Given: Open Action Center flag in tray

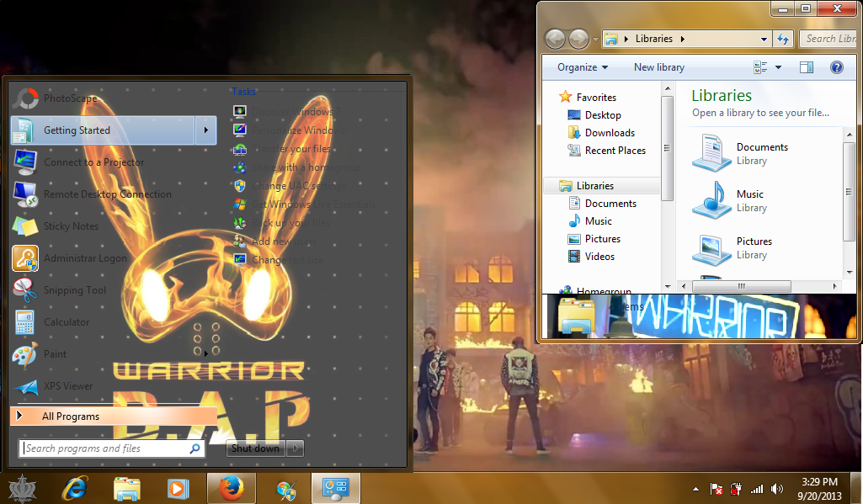Looking at the screenshot, I should coord(716,489).
